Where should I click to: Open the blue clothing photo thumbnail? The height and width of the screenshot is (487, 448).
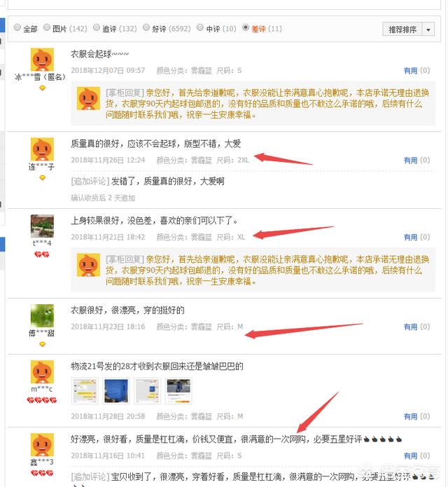click(x=116, y=391)
